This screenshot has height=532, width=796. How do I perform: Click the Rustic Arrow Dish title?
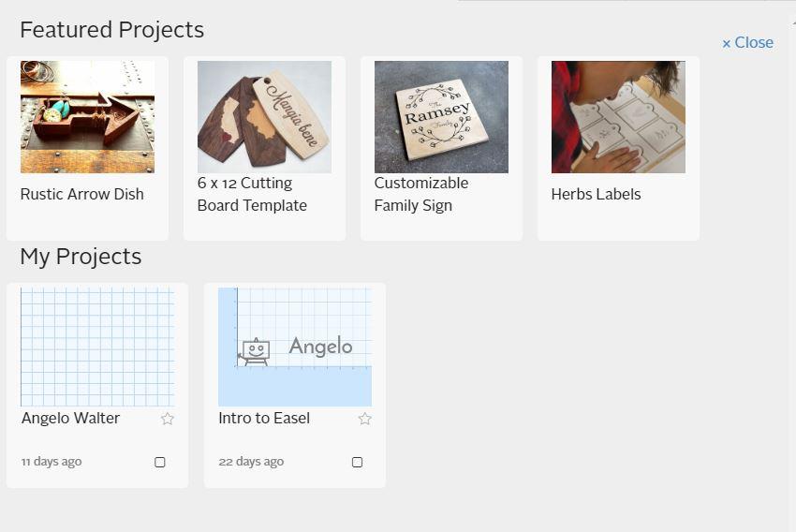[x=82, y=195]
